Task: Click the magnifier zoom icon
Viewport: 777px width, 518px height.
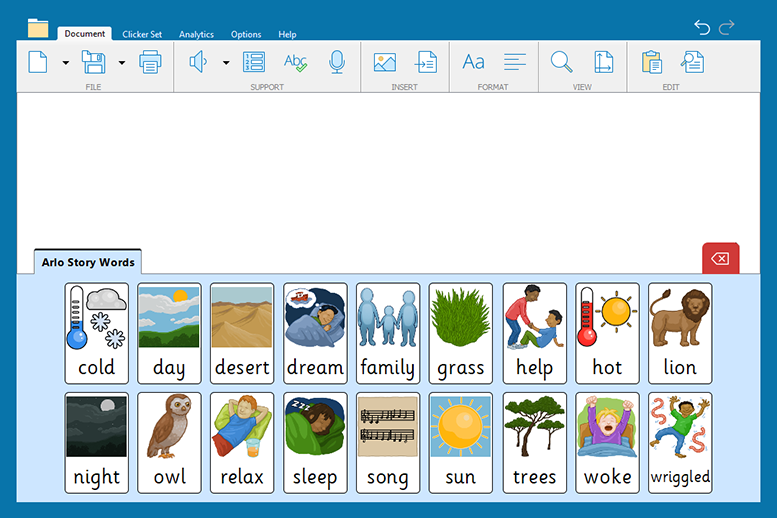Action: pyautogui.click(x=561, y=62)
